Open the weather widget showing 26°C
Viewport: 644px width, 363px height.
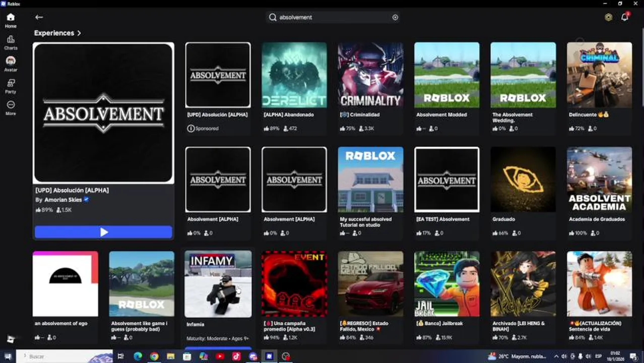coord(518,356)
